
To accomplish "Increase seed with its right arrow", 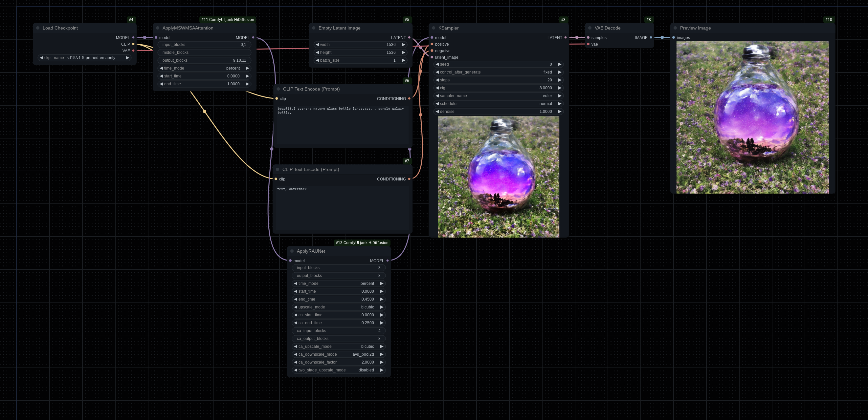I will 560,64.
